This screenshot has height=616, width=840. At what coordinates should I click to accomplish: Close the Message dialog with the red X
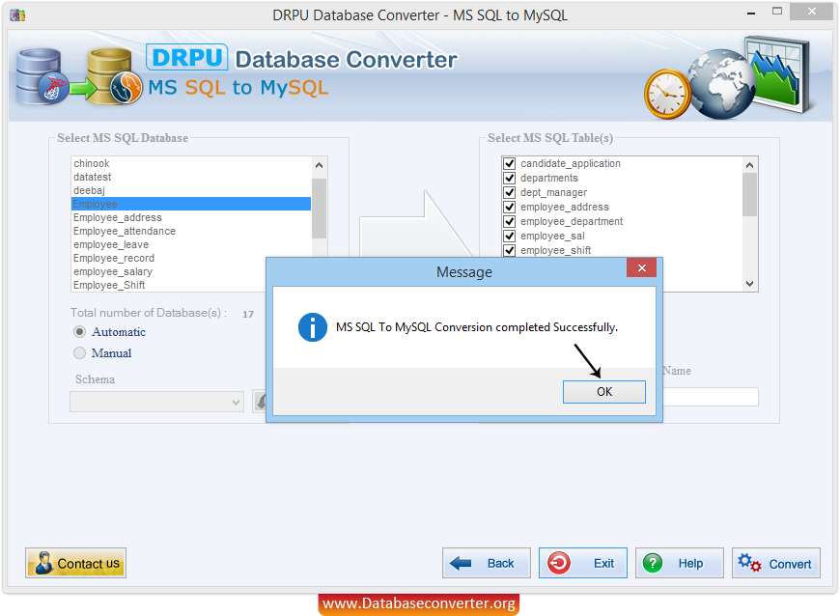coord(641,267)
